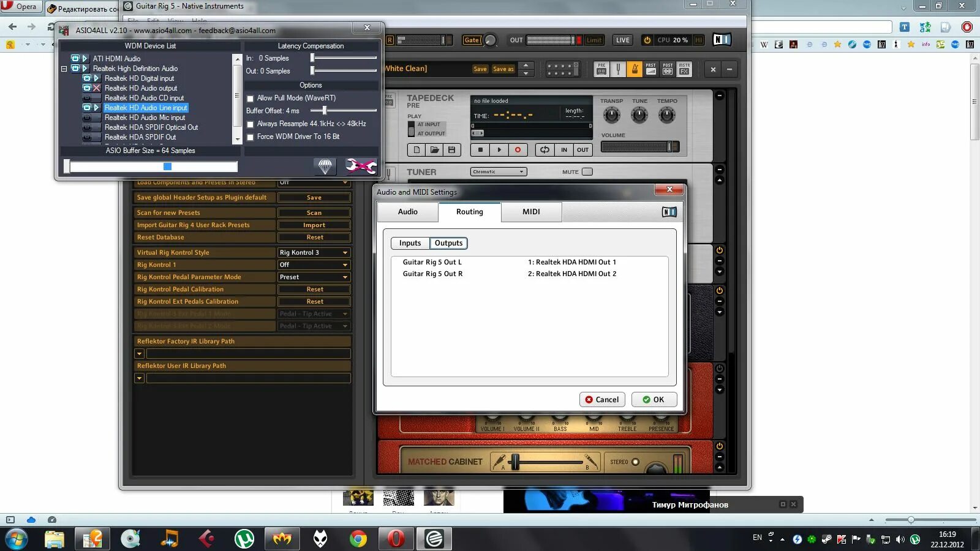Save the Tapedeck Pre recording to disk
The height and width of the screenshot is (551, 980).
coord(452,149)
